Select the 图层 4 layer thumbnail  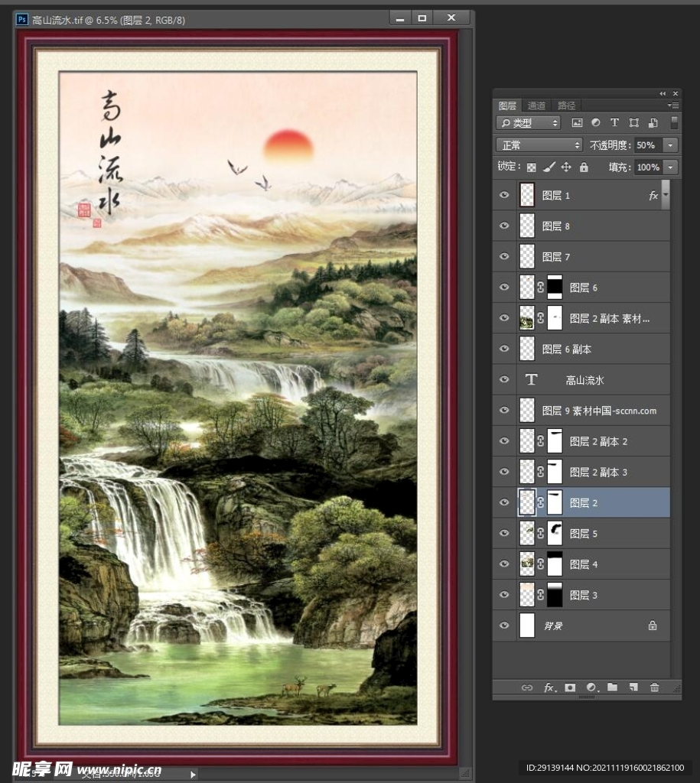527,564
